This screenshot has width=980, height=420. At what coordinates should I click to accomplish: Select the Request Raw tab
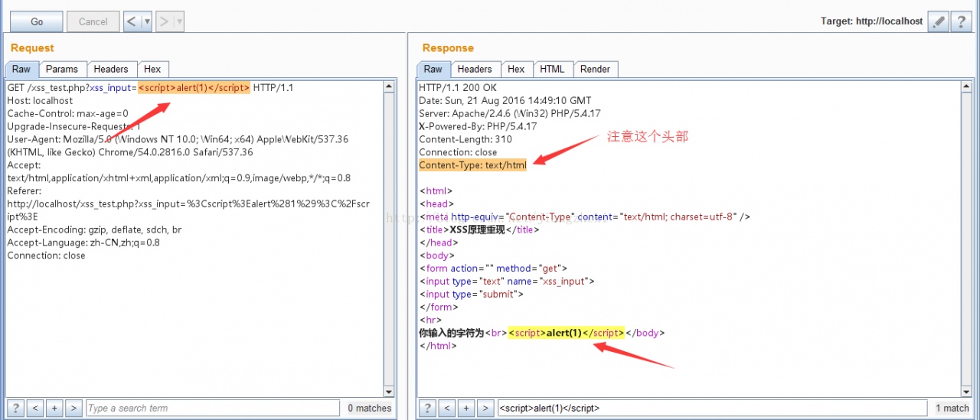click(21, 69)
